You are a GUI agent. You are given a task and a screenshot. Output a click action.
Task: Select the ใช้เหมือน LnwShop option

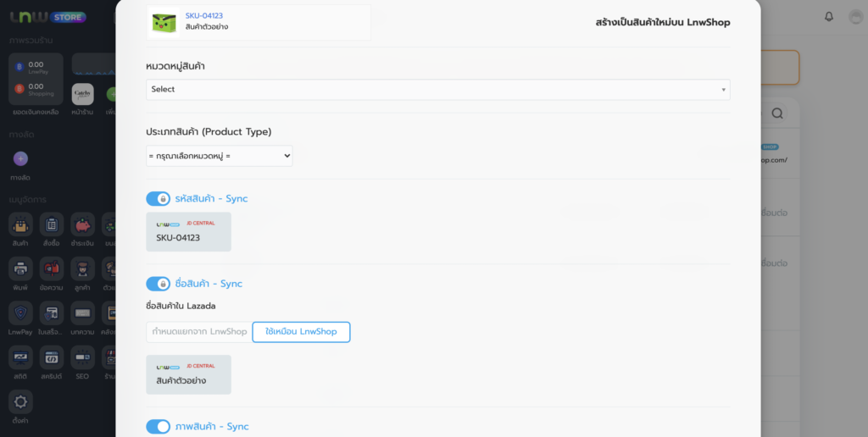(301, 332)
